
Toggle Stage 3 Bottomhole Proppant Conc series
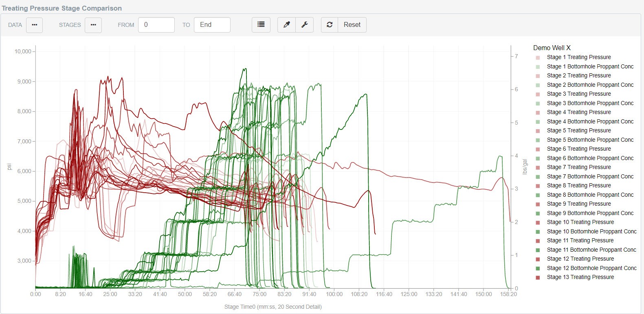[590, 103]
